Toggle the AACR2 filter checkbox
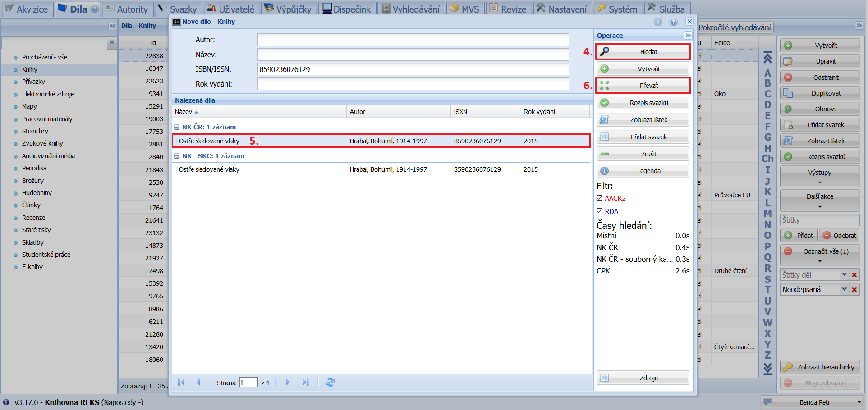This screenshot has height=410, width=868. 600,198
